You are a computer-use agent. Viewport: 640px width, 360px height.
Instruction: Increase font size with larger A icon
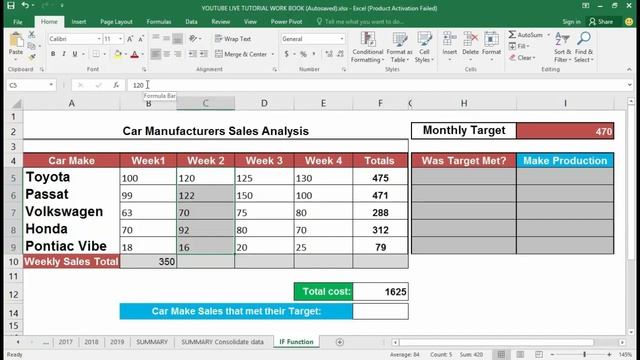(130, 39)
